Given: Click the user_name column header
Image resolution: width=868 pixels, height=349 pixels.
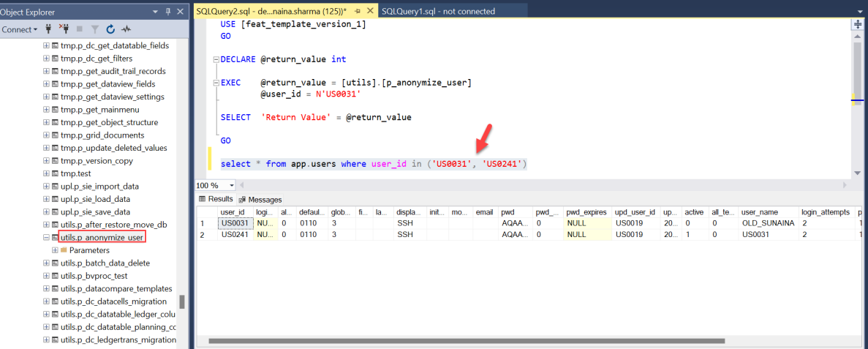Looking at the screenshot, I should (x=769, y=212).
